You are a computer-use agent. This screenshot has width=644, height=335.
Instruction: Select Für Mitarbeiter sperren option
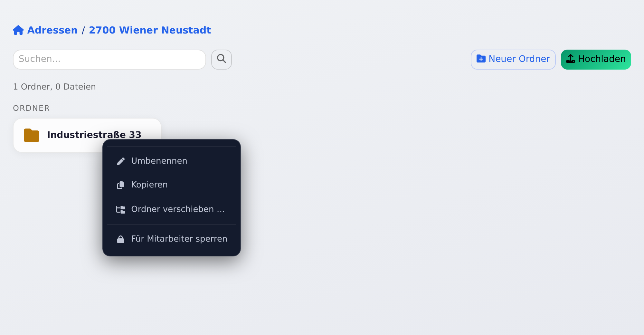(172, 239)
